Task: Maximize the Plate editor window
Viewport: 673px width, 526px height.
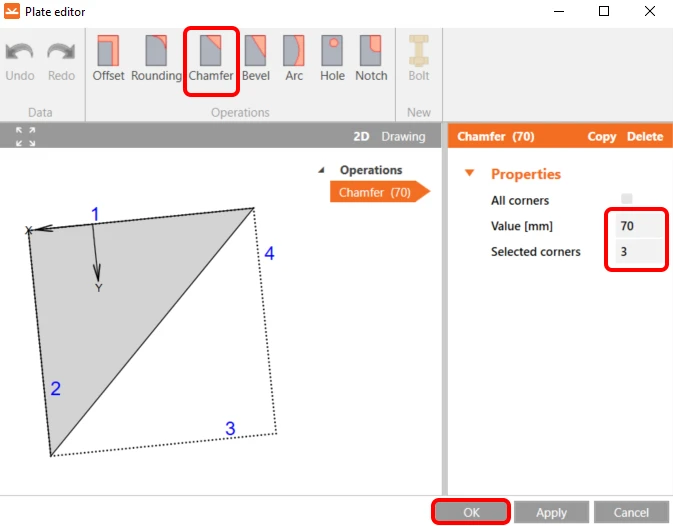Action: pyautogui.click(x=603, y=11)
